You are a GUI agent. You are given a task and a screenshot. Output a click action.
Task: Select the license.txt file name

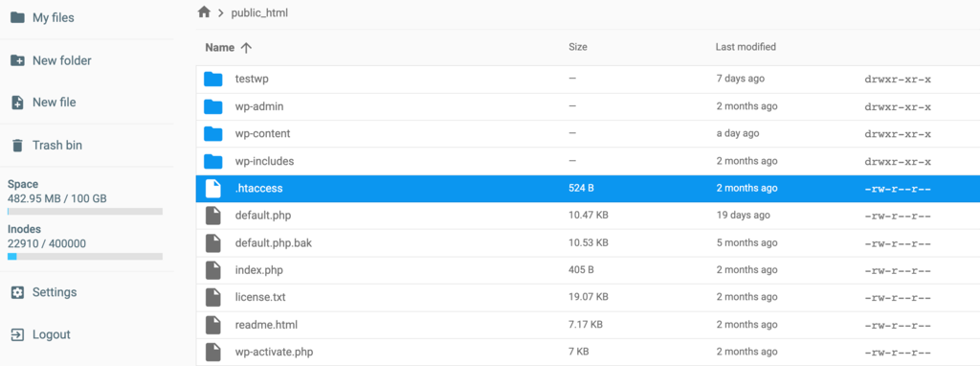point(260,297)
